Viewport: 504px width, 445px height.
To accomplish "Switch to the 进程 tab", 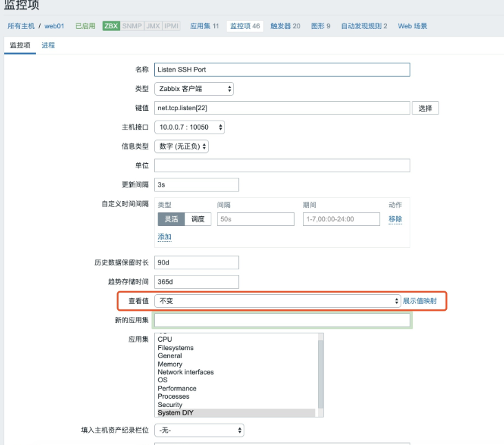I will click(x=48, y=45).
